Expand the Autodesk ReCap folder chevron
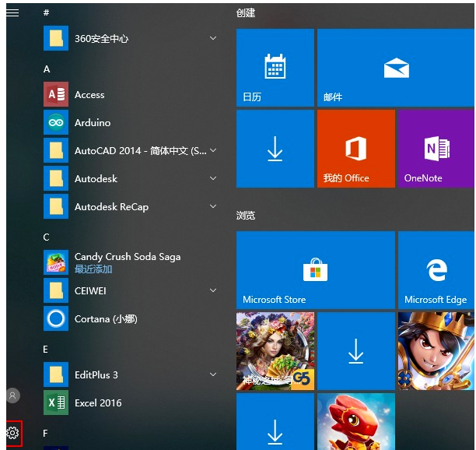Image resolution: width=476 pixels, height=450 pixels. point(213,206)
